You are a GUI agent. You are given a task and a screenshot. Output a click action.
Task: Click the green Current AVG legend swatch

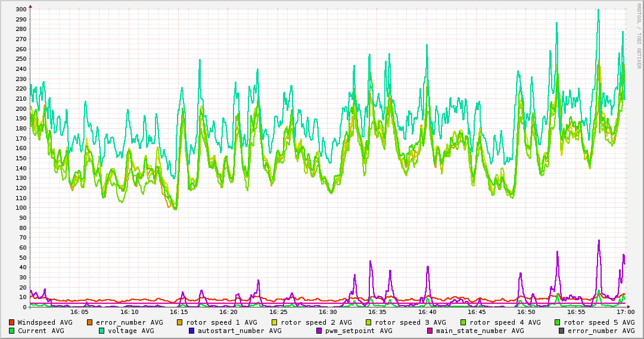(x=12, y=331)
